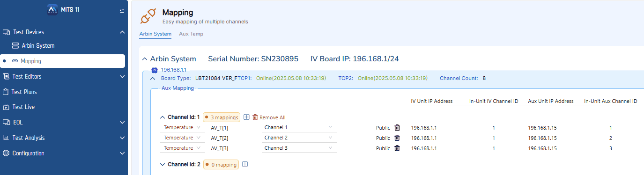This screenshot has width=644, height=175.
Task: Collapse the sidebar with the fold icon
Action: click(122, 11)
